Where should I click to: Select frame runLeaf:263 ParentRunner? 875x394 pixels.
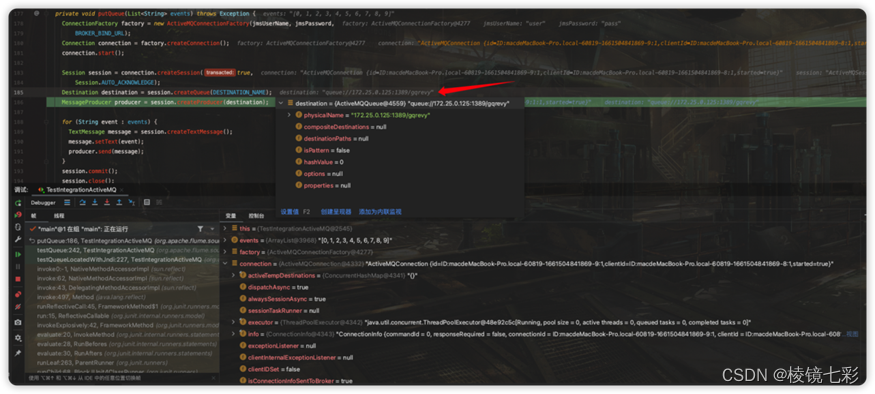point(122,363)
